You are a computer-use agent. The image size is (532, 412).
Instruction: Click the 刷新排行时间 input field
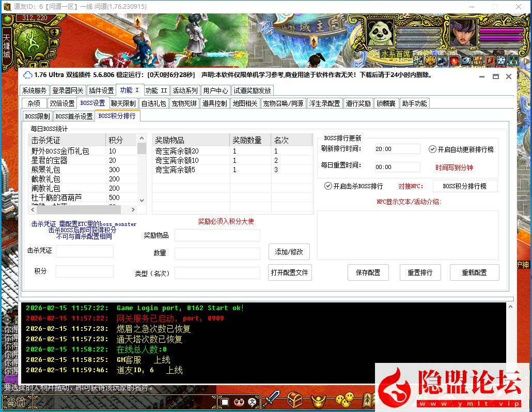coord(398,149)
